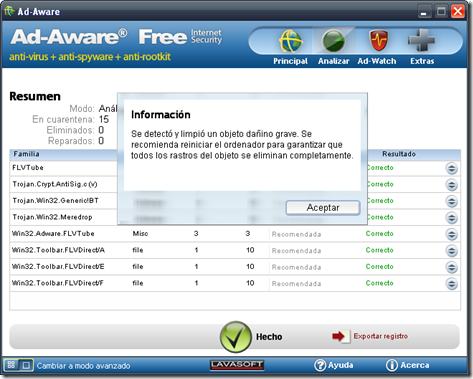Open the Ad-Watch shield icon
The width and height of the screenshot is (473, 379).
(379, 40)
